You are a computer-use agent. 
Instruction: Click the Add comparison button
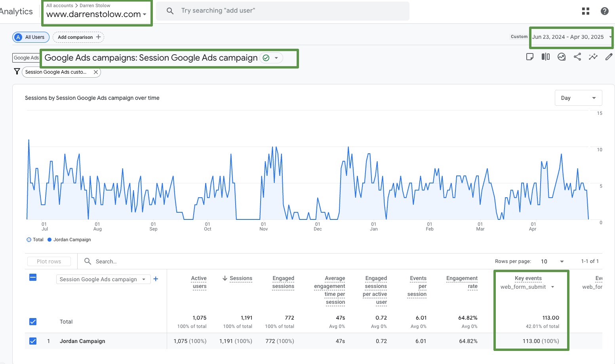[x=78, y=37]
